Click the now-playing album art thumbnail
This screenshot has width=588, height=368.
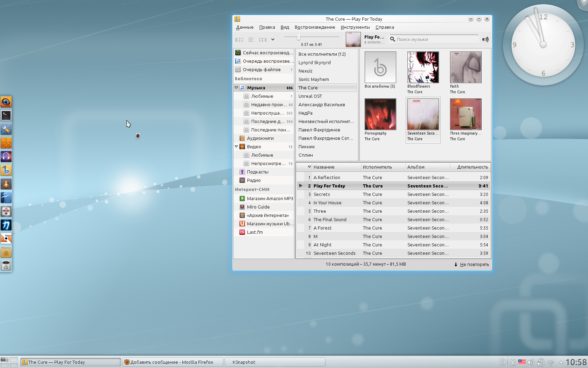point(353,40)
